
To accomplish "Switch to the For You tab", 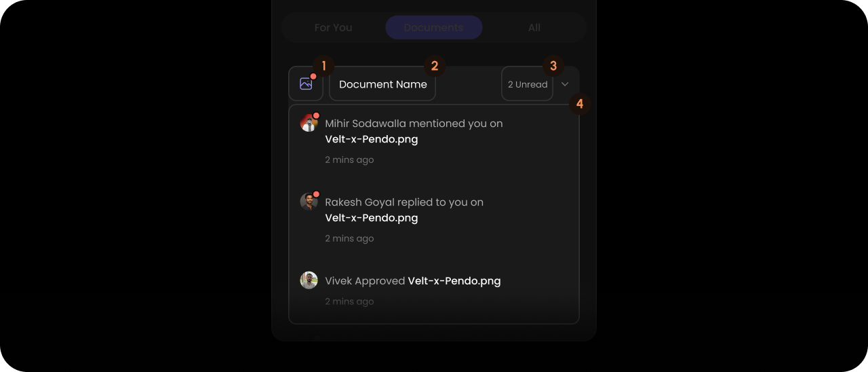I will tap(333, 28).
